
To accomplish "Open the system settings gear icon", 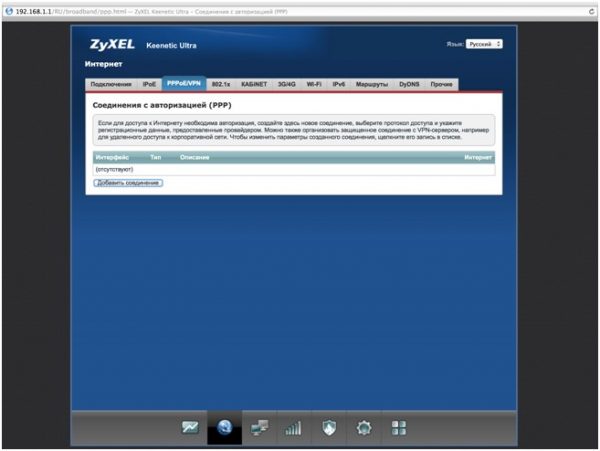I will [x=364, y=428].
